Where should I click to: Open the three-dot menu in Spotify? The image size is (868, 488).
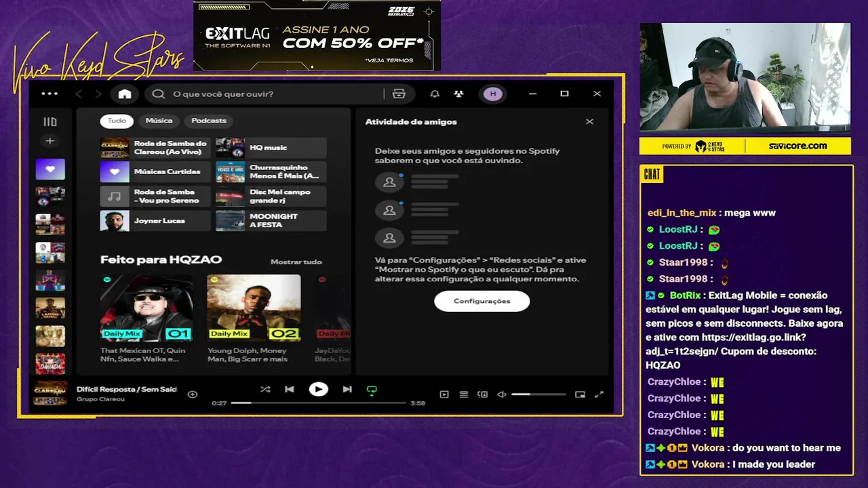50,94
